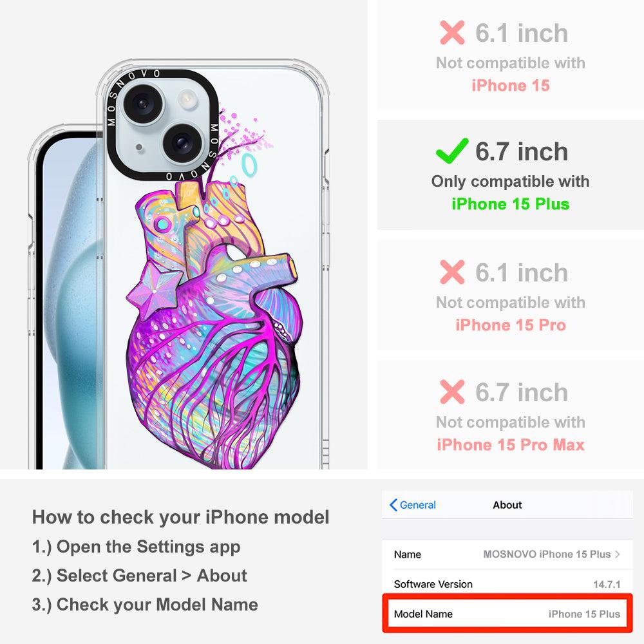
Task: Click the green iPhone 15 Plus text
Action: pyautogui.click(x=511, y=204)
